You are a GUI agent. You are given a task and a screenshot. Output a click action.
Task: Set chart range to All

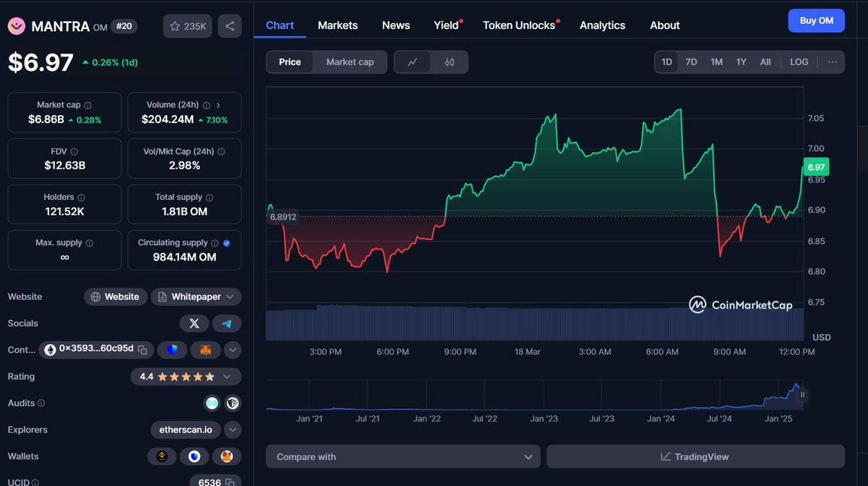(x=765, y=62)
